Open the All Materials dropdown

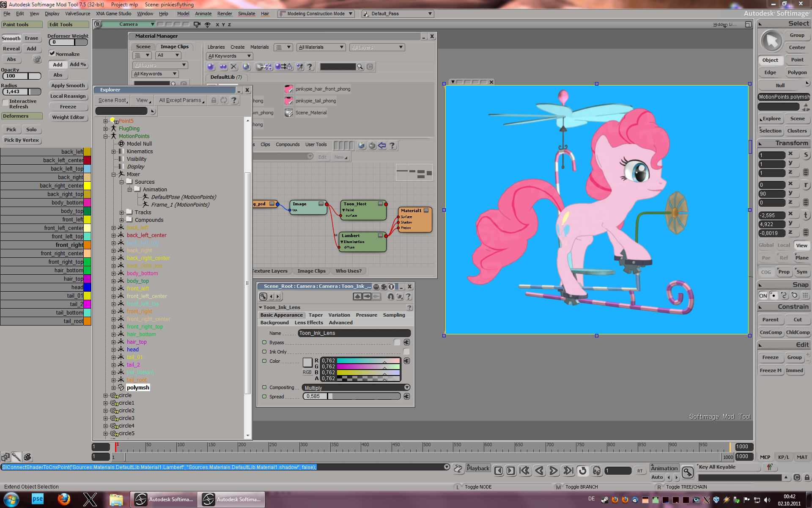(321, 47)
